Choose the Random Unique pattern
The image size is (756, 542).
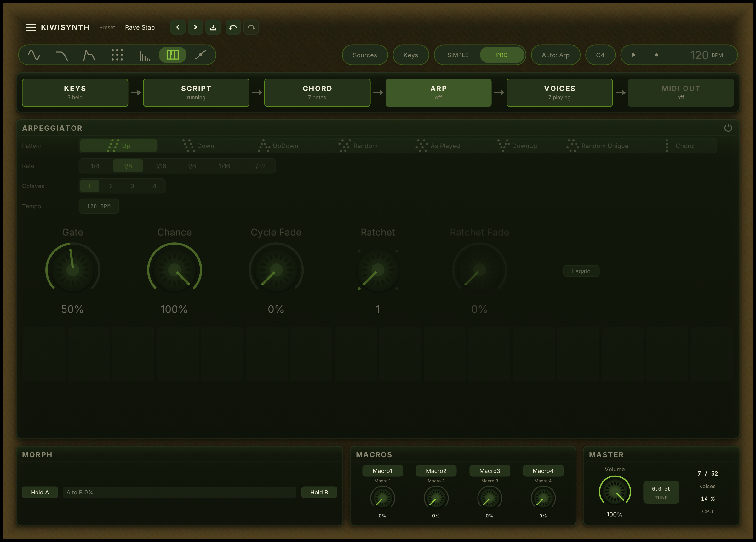[x=597, y=146]
